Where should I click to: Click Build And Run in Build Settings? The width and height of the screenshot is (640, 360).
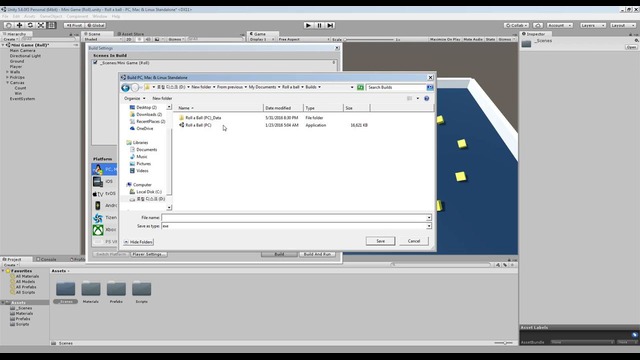click(317, 254)
